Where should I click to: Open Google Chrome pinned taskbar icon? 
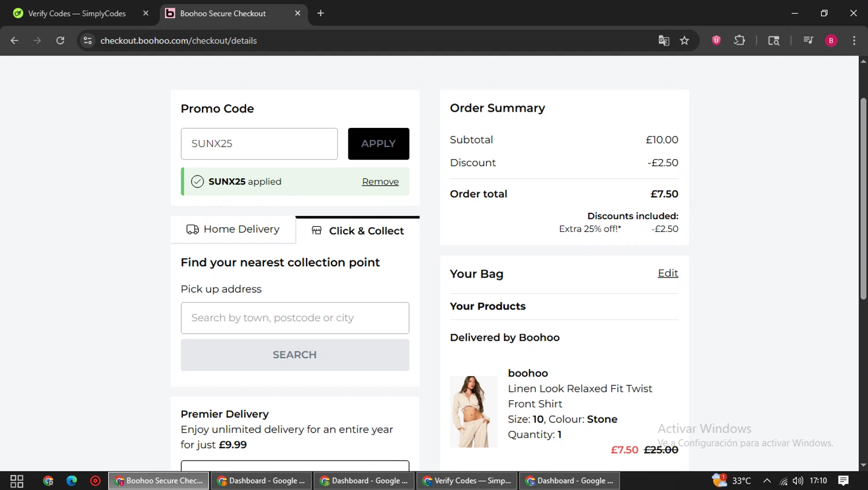point(48,481)
